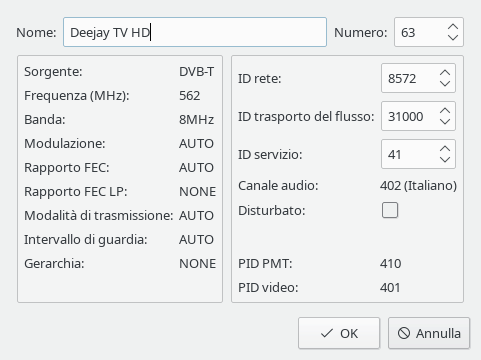
Task: Click the Frequenza value 562
Action: 190,96
